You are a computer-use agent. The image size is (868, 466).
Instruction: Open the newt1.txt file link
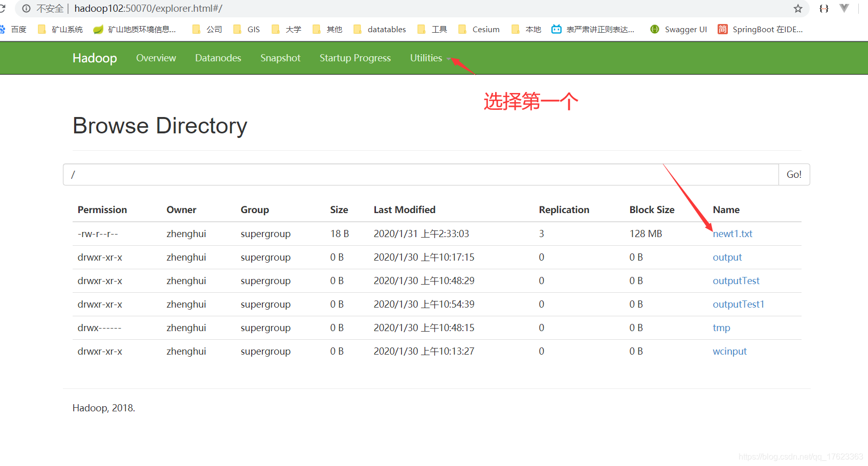pos(732,234)
